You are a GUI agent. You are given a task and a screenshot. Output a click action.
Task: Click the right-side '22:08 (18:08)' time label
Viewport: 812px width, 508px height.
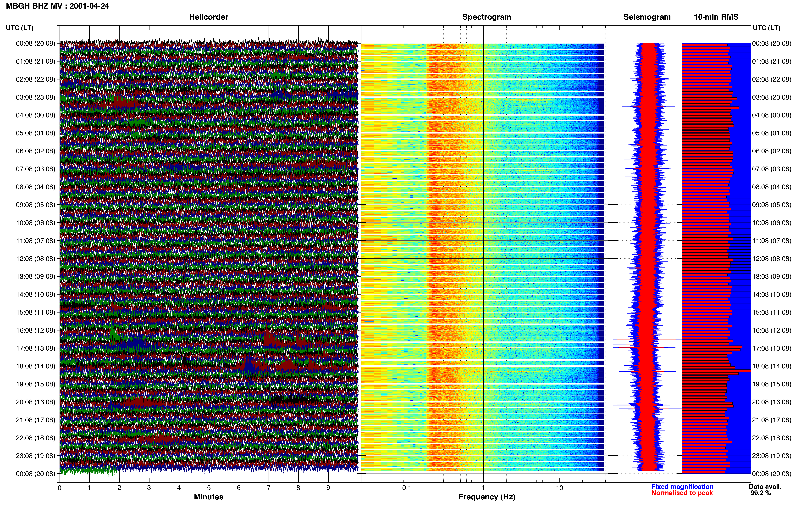(x=772, y=438)
